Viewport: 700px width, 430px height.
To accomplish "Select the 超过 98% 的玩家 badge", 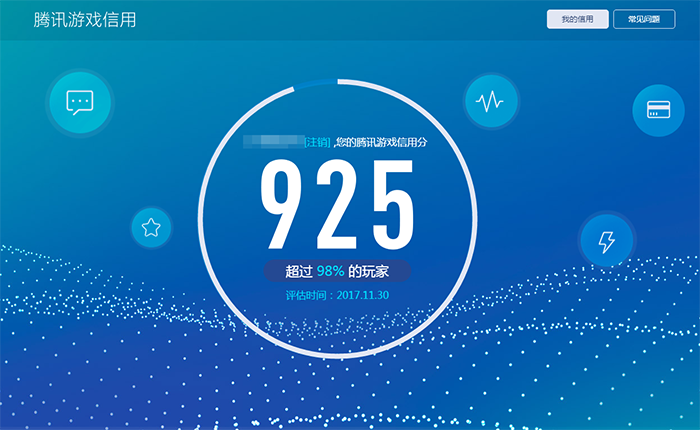I will click(338, 271).
